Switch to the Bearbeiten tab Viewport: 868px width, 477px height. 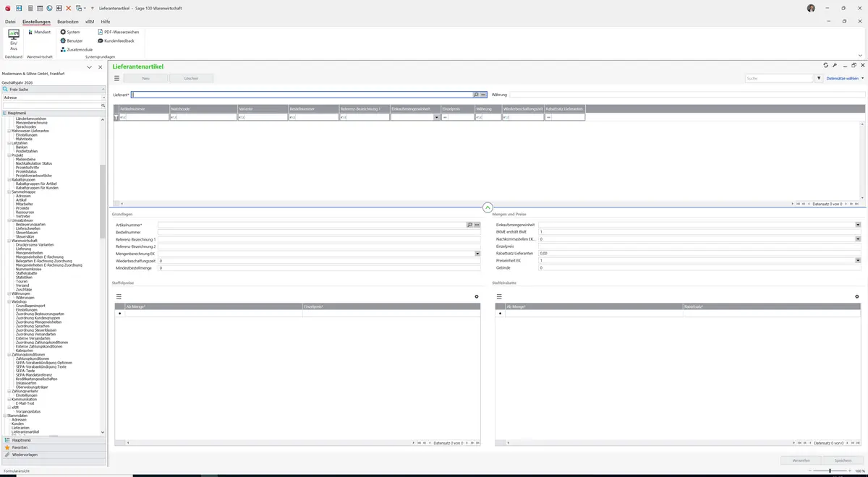[x=68, y=22]
